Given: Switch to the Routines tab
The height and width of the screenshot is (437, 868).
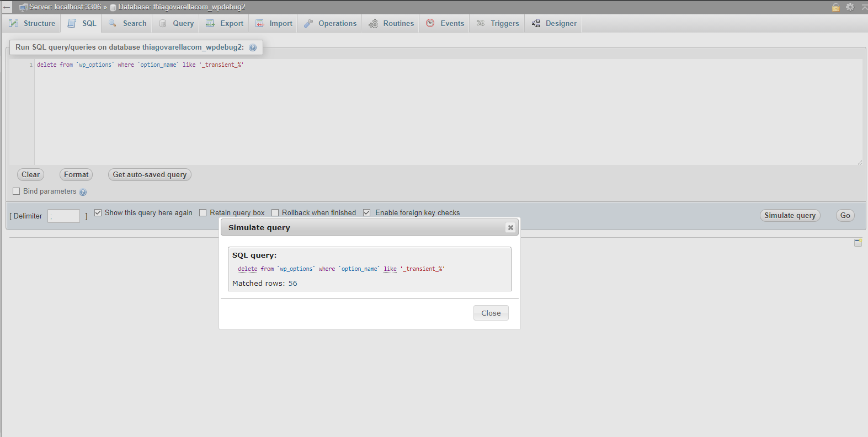Looking at the screenshot, I should click(x=391, y=23).
